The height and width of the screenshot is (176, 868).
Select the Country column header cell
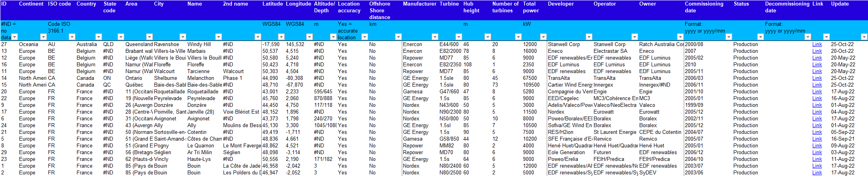pyautogui.click(x=89, y=10)
